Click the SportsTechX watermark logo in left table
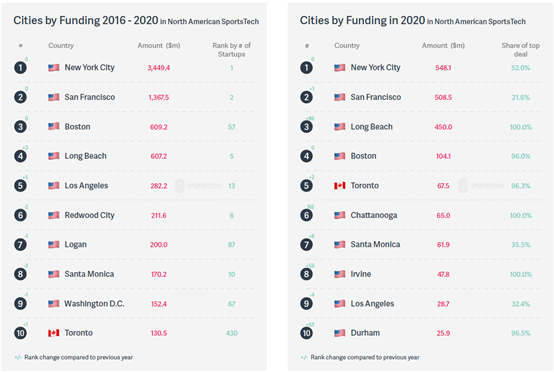This screenshot has height=373, width=554. pyautogui.click(x=198, y=186)
